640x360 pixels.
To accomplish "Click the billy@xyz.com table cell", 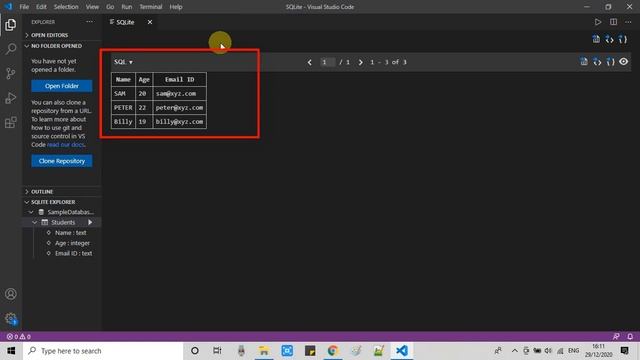I will coord(180,122).
